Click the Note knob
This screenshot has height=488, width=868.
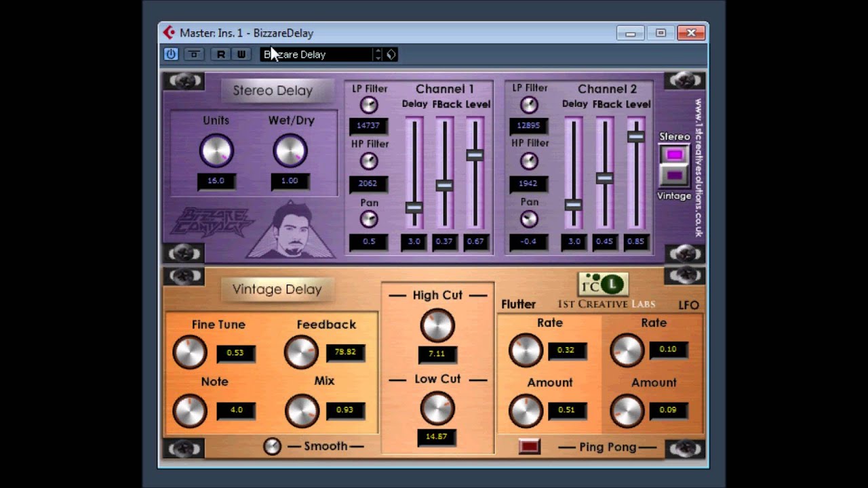coord(190,411)
